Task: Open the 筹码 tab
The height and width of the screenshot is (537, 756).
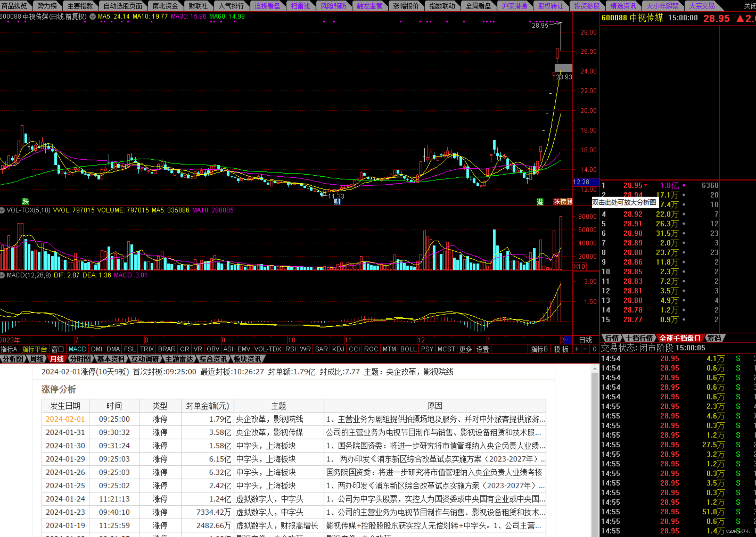Action: pyautogui.click(x=714, y=338)
